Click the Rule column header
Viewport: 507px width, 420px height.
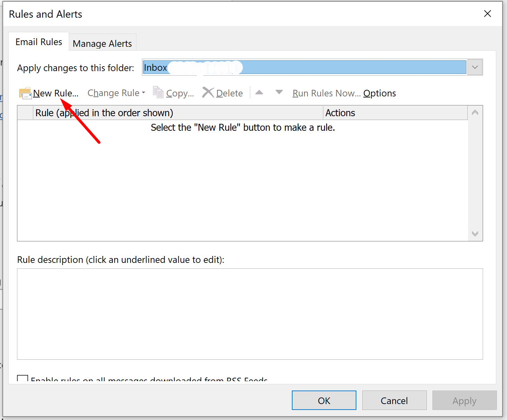(x=104, y=113)
